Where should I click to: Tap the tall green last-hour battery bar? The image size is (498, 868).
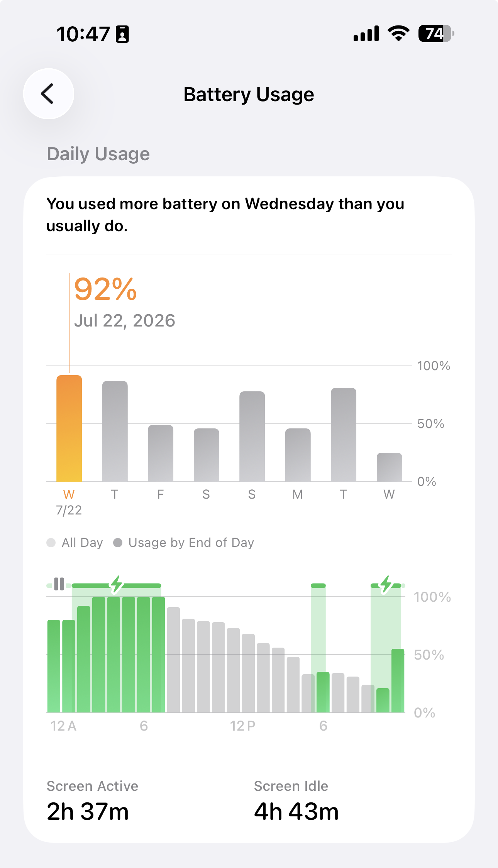pos(398,680)
